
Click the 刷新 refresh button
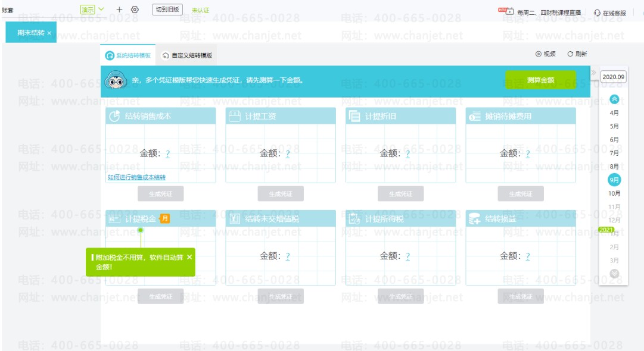[x=577, y=54]
